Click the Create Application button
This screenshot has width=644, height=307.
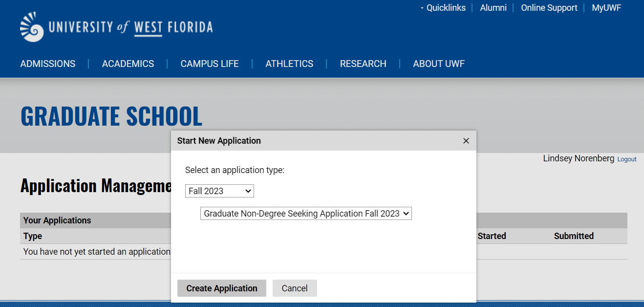point(222,288)
